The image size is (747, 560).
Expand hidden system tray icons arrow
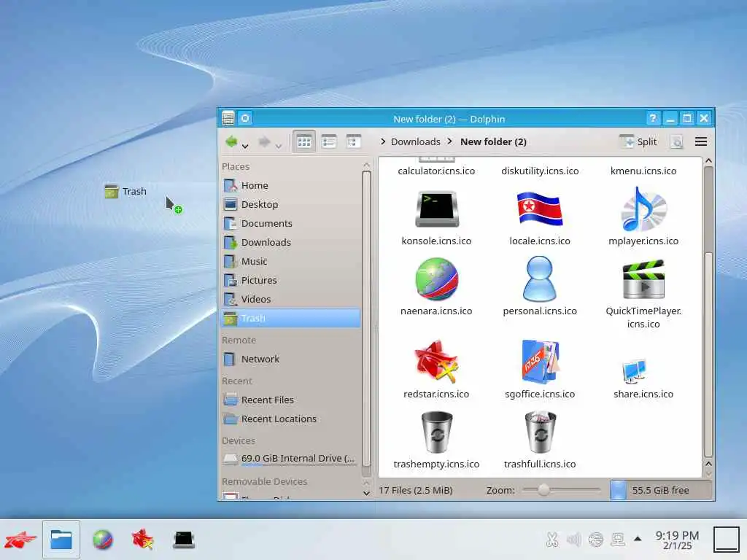(638, 539)
